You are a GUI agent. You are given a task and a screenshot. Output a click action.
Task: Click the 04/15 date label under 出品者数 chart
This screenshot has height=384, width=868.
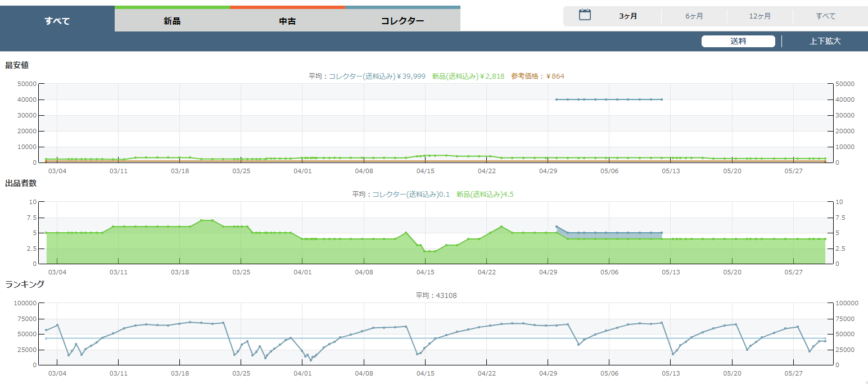point(425,272)
